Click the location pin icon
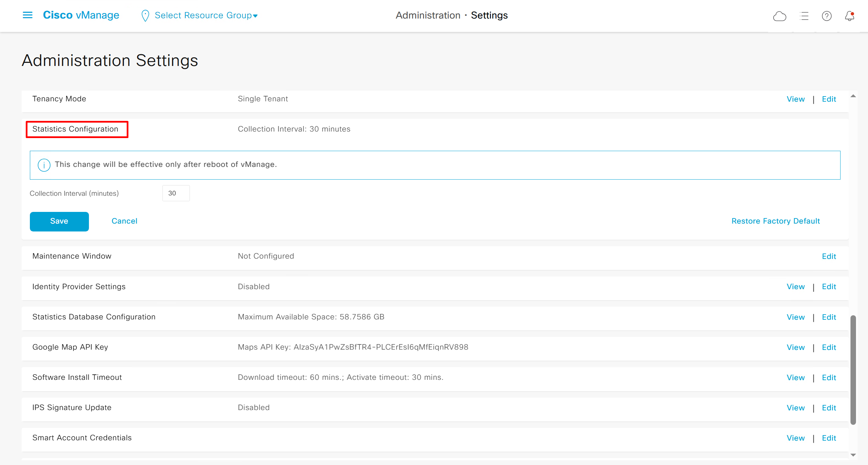The height and width of the screenshot is (465, 868). (145, 16)
